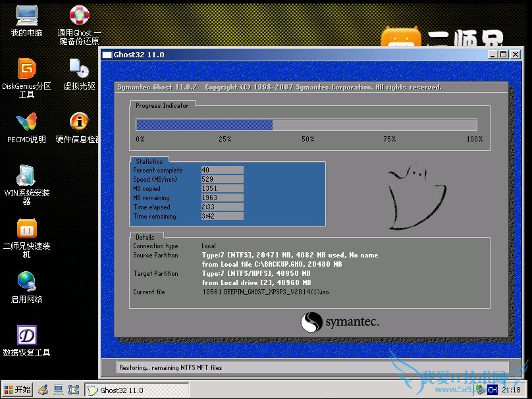The width and height of the screenshot is (532, 399).
Task: Open hardware information detection tool
Action: (78, 125)
